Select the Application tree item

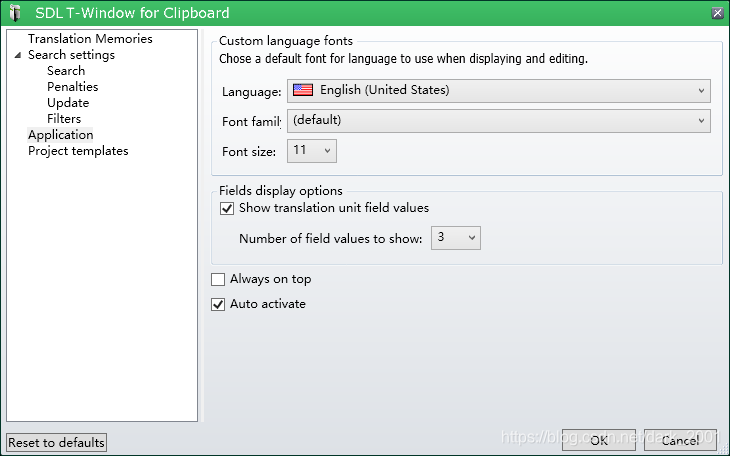(x=61, y=135)
